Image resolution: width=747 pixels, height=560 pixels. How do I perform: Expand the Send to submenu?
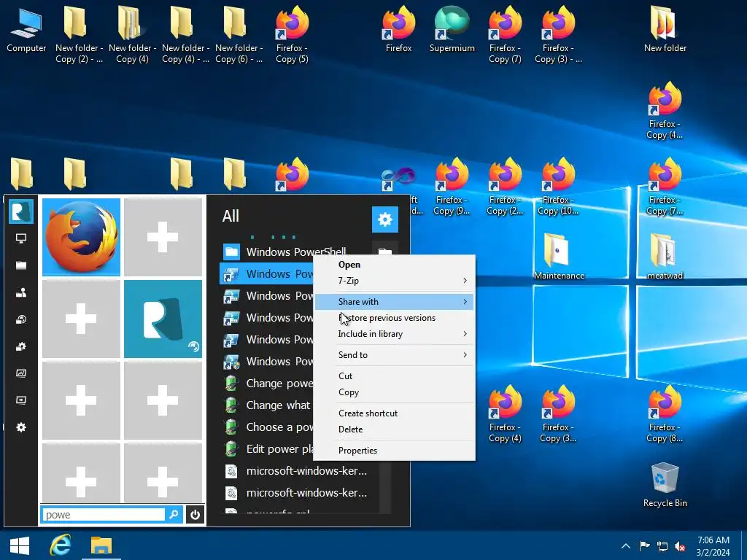395,355
